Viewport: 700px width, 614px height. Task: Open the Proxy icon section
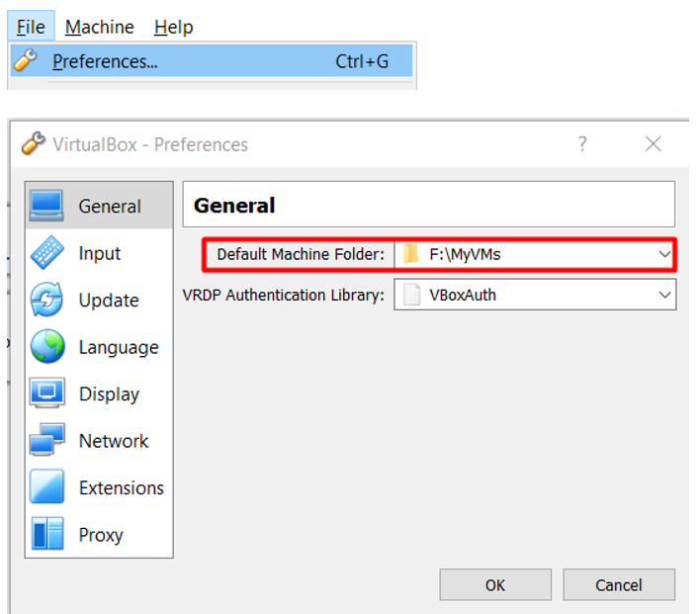(x=47, y=534)
